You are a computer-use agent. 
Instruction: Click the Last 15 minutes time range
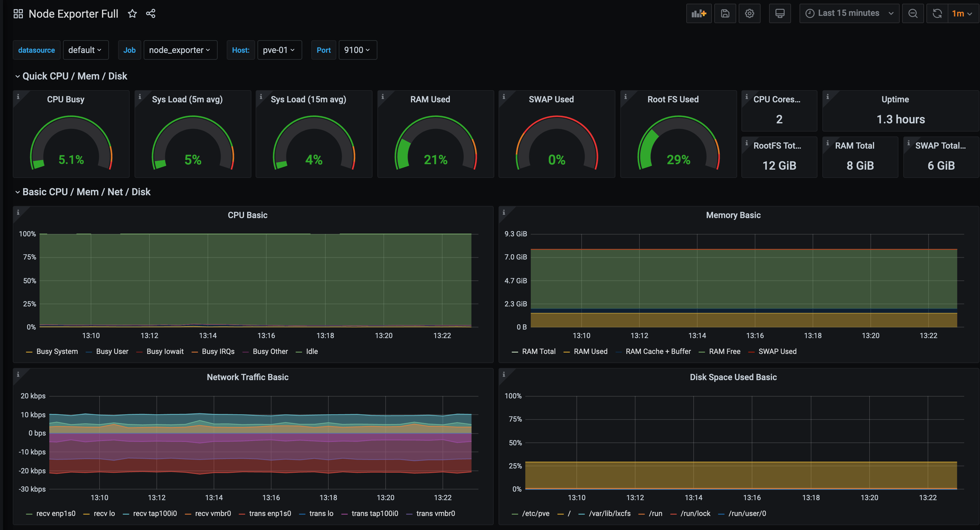[x=848, y=13]
